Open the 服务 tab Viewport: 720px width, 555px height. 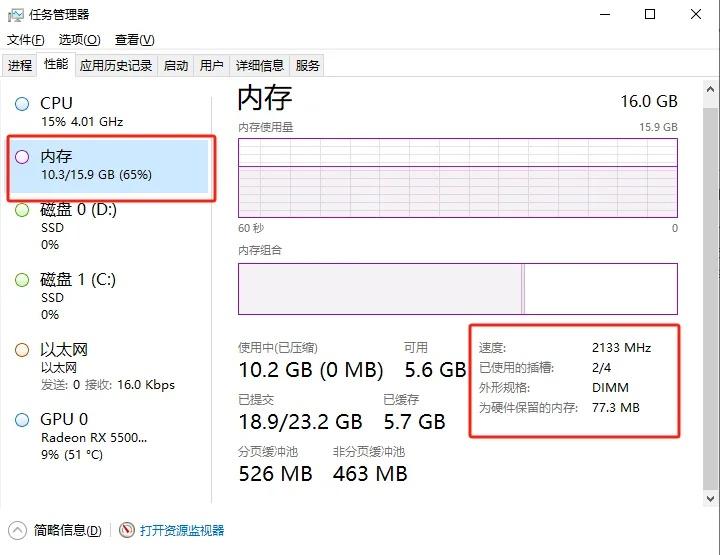click(x=308, y=66)
